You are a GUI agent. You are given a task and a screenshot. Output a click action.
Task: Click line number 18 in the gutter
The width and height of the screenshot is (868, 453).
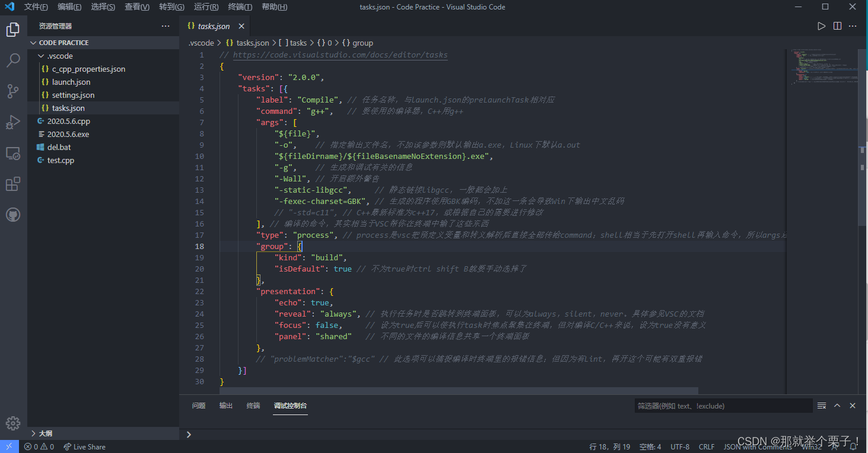[x=199, y=246]
